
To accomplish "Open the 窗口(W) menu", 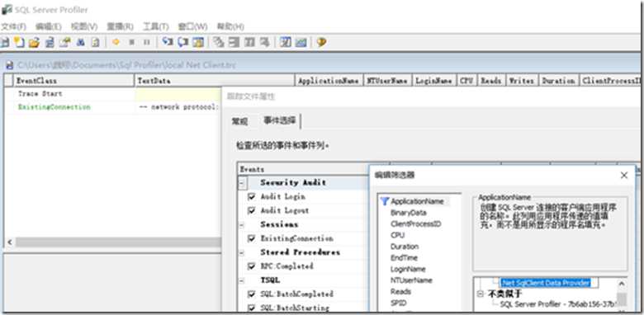I will click(192, 26).
